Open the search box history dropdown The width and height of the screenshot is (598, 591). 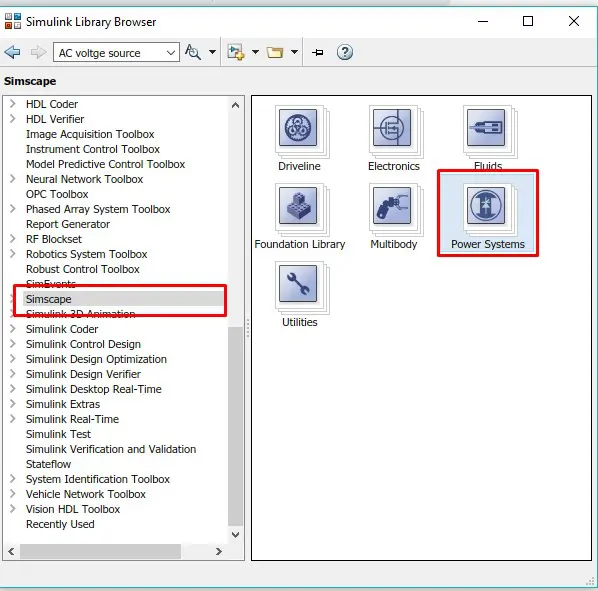[x=171, y=53]
